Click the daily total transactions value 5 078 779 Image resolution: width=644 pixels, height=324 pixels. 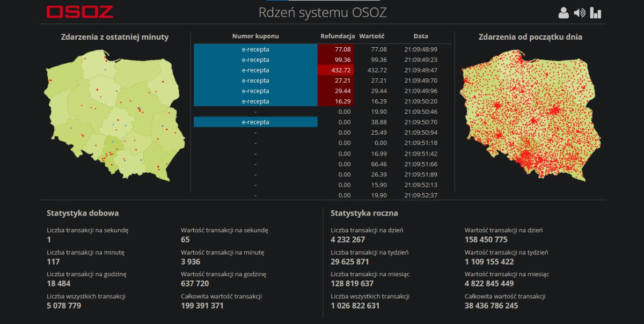click(64, 306)
